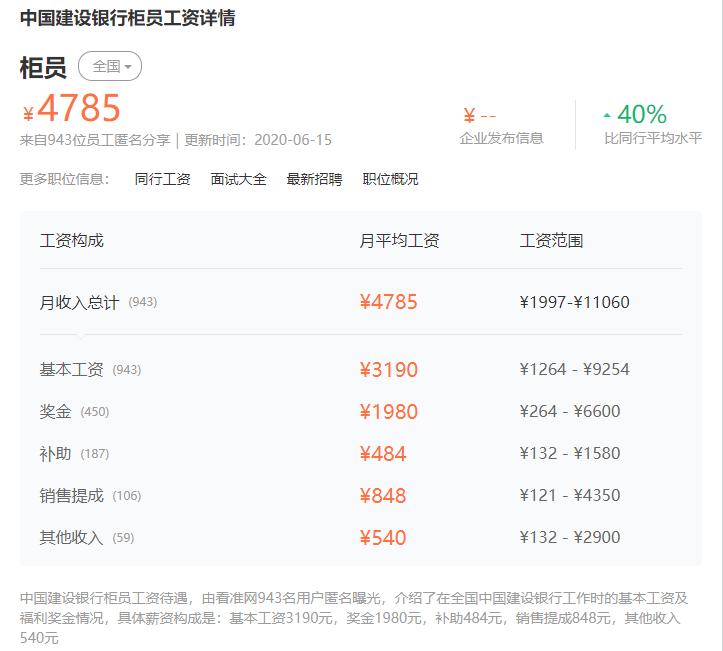Viewport: 723px width, 651px height.
Task: Click the (450) count beside 奖金
Action: 95,412
